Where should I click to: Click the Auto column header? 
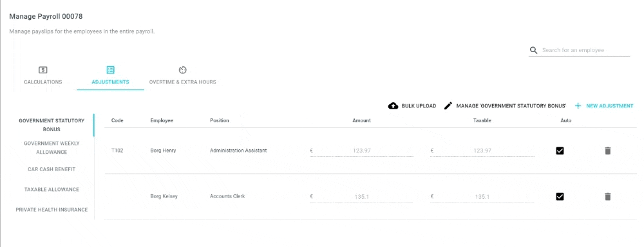565,121
